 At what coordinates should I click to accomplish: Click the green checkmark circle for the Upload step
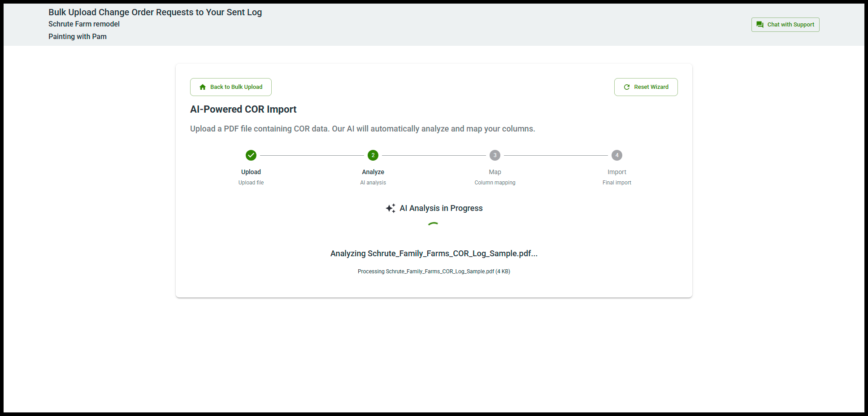(x=251, y=155)
